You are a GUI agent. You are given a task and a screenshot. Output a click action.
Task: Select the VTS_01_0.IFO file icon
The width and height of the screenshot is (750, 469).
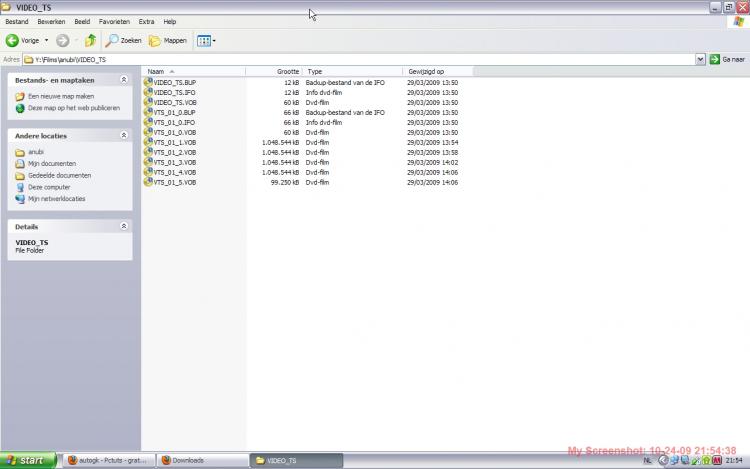148,122
